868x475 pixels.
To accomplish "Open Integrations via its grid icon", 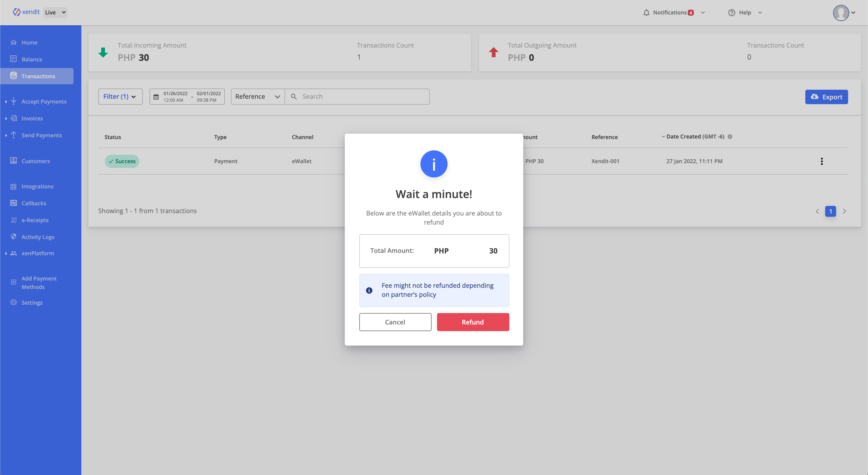I will [14, 186].
